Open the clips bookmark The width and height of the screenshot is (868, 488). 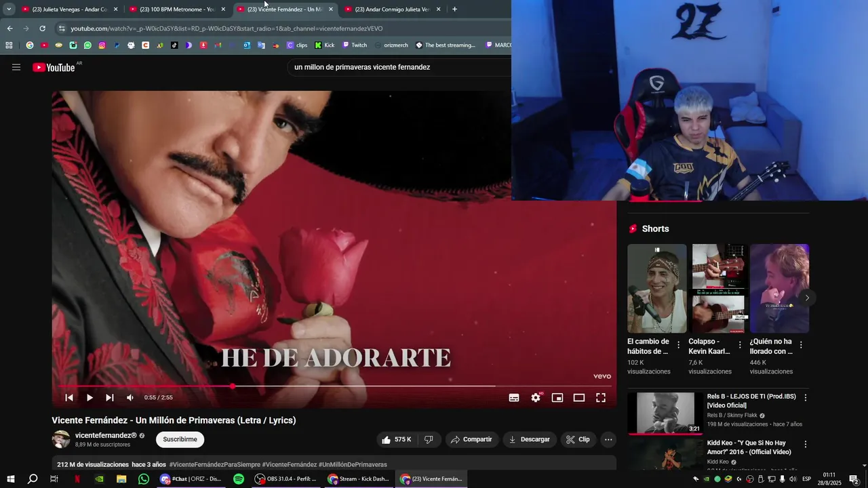(x=297, y=45)
